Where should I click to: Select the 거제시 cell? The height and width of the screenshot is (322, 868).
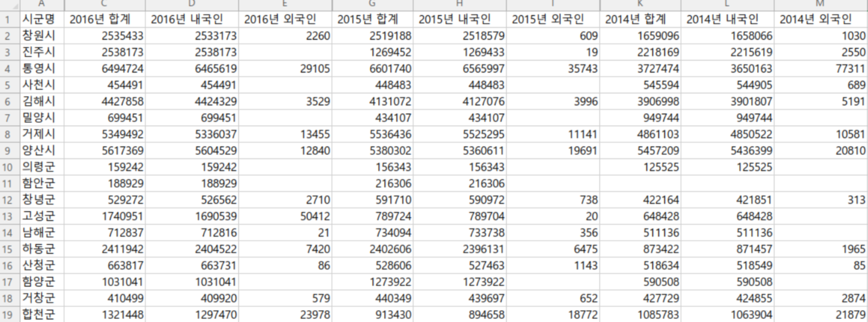pyautogui.click(x=41, y=134)
